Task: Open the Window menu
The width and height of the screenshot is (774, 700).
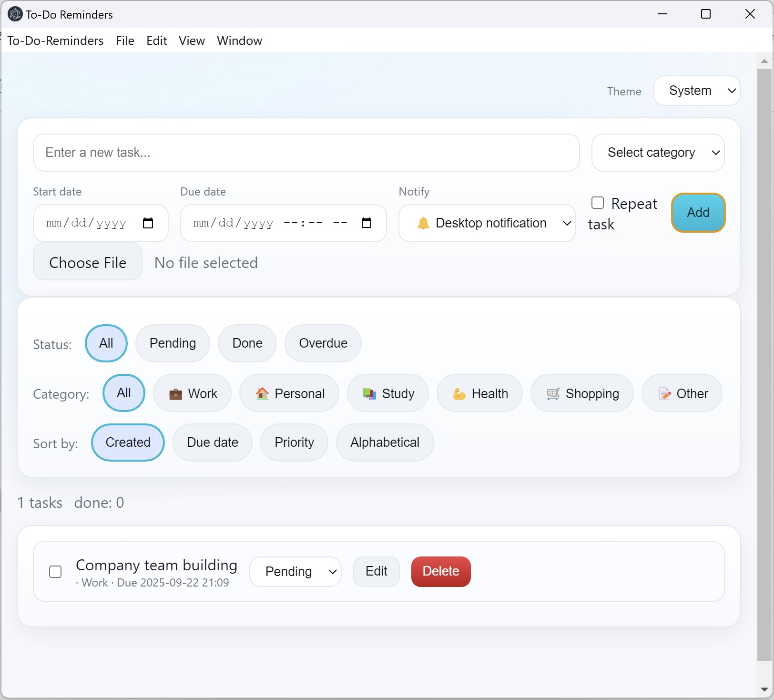Action: (x=239, y=41)
